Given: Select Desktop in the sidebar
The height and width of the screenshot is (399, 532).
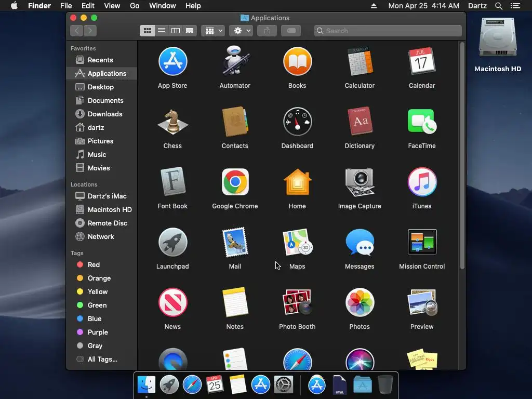Looking at the screenshot, I should pos(102,87).
